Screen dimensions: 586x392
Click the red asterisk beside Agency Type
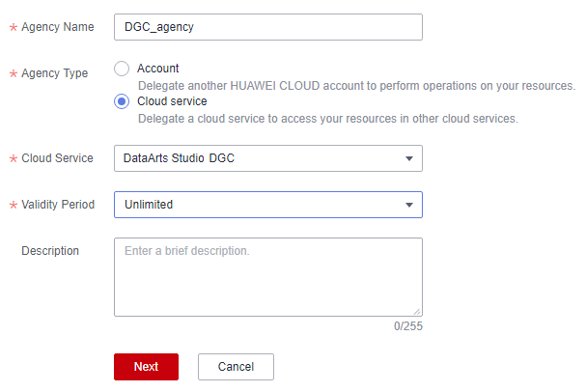click(x=14, y=73)
